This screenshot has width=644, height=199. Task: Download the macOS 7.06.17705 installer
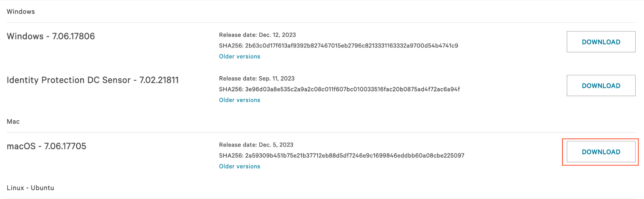click(601, 152)
